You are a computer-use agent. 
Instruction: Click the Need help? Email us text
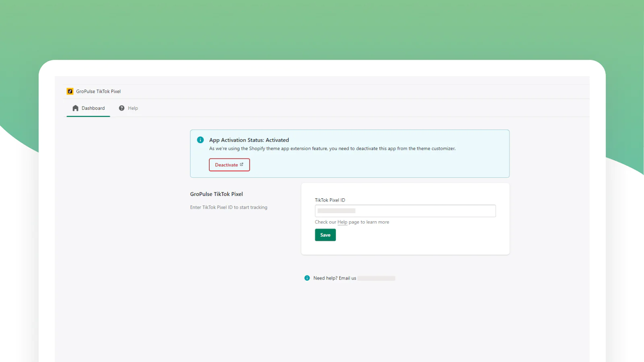[334, 278]
